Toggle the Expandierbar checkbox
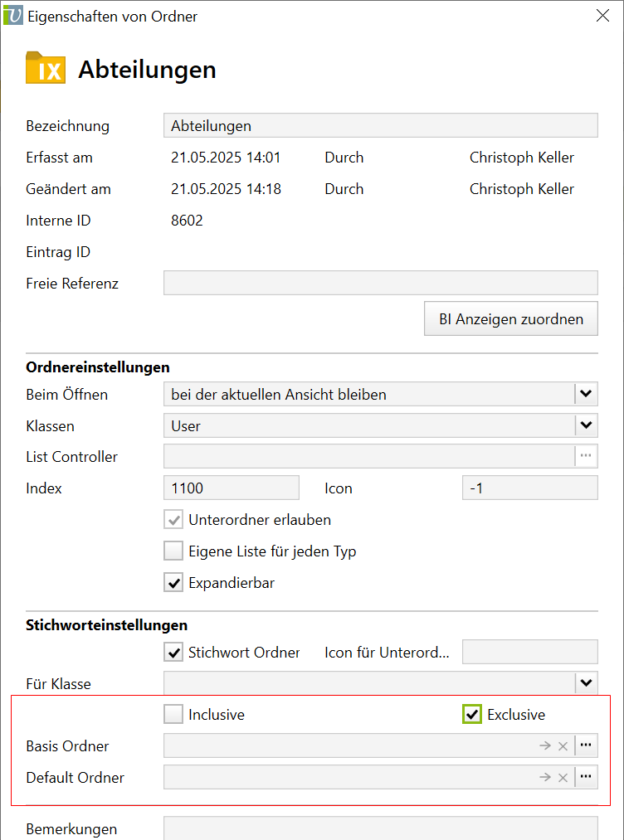This screenshot has width=624, height=840. coord(173,583)
